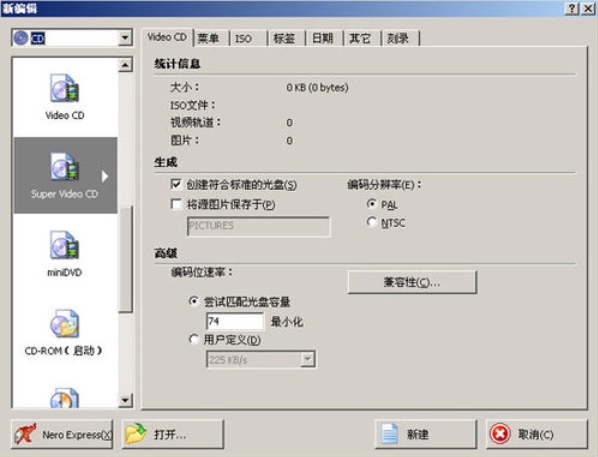This screenshot has height=457, width=598.
Task: Click the 兼容性(C)... button
Action: [412, 282]
